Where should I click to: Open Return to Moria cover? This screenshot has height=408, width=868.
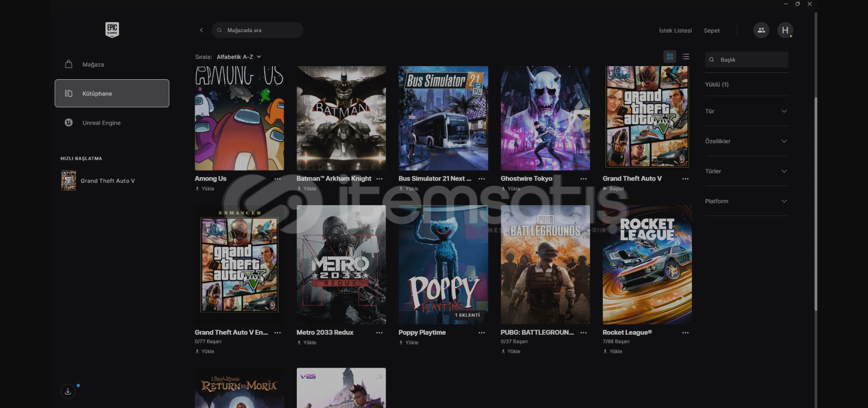click(239, 388)
